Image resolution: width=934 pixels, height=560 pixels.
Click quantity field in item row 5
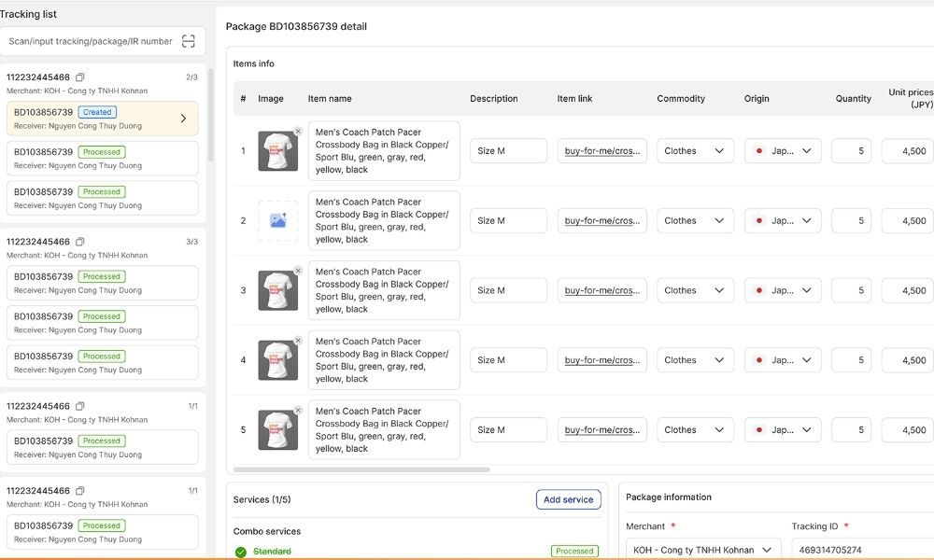[x=851, y=429]
